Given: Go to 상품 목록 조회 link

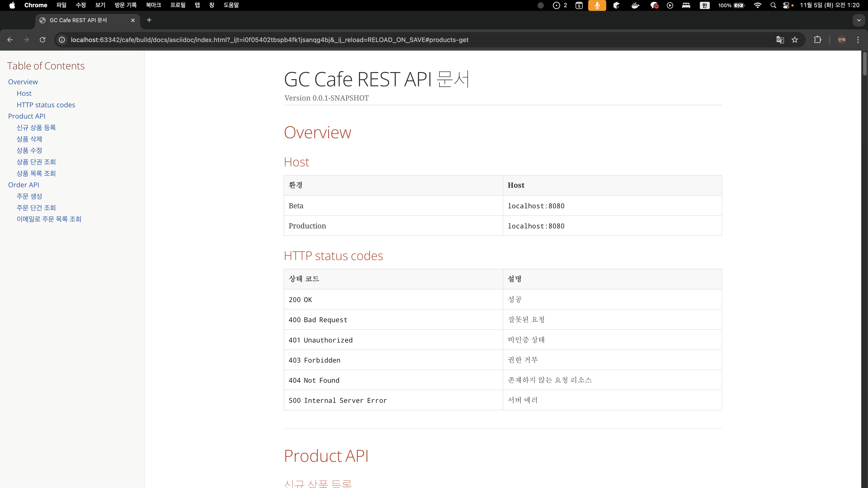Looking at the screenshot, I should [36, 174].
